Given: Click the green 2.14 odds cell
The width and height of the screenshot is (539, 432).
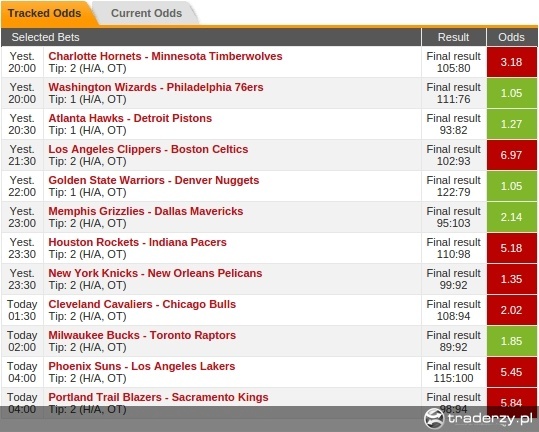Looking at the screenshot, I should (512, 217).
